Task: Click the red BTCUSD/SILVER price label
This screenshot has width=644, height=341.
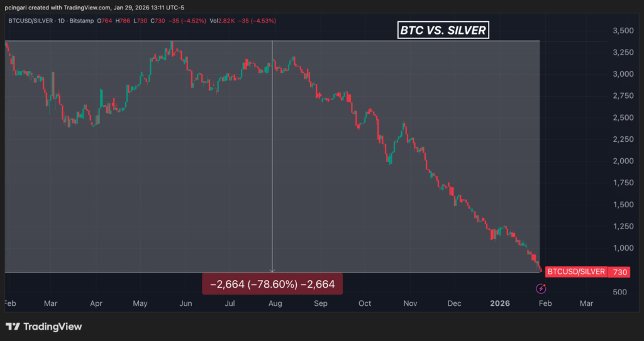Action: 576,272
